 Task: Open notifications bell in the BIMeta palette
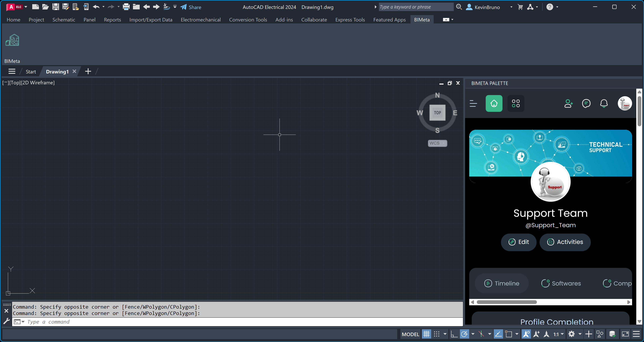604,103
